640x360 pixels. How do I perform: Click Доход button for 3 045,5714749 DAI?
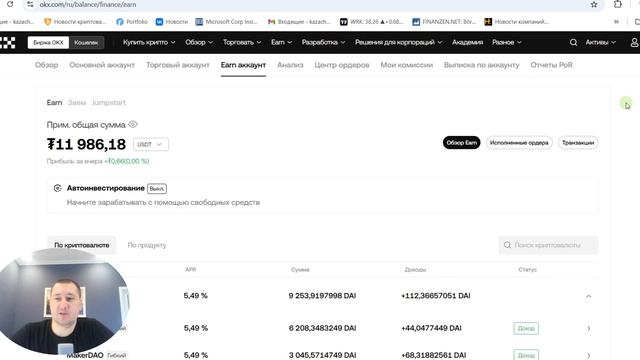[526, 355]
